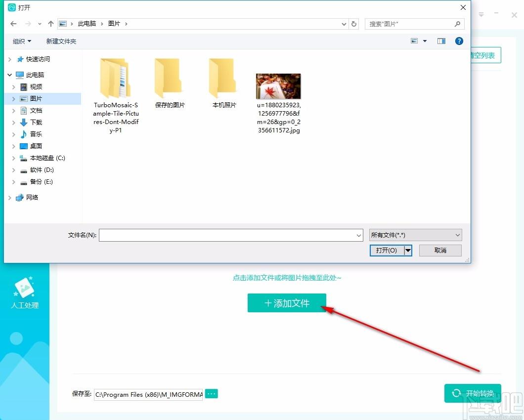Click the 取消 button

440,250
